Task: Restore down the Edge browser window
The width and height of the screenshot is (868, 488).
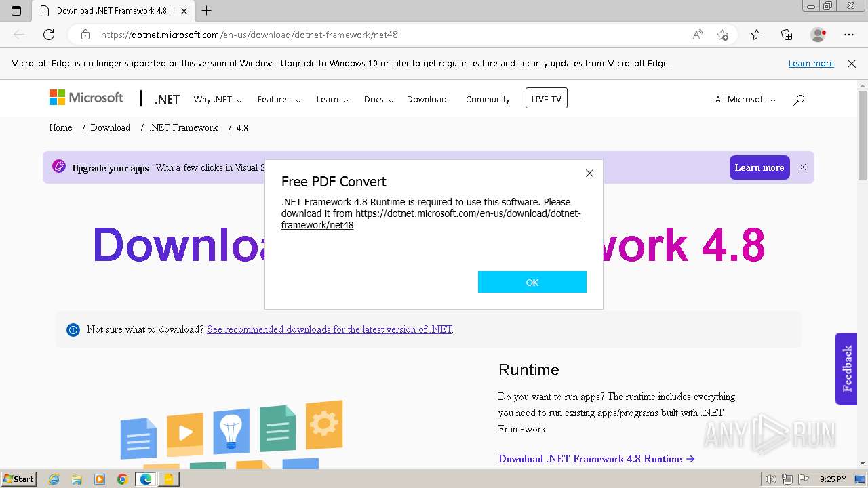Action: 827,6
